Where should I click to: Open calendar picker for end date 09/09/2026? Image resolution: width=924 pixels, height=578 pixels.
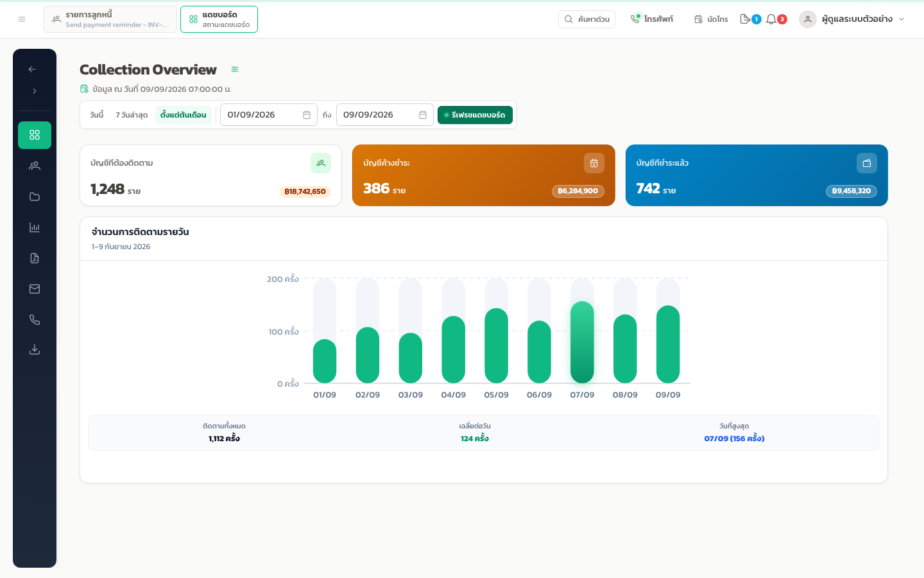(423, 115)
